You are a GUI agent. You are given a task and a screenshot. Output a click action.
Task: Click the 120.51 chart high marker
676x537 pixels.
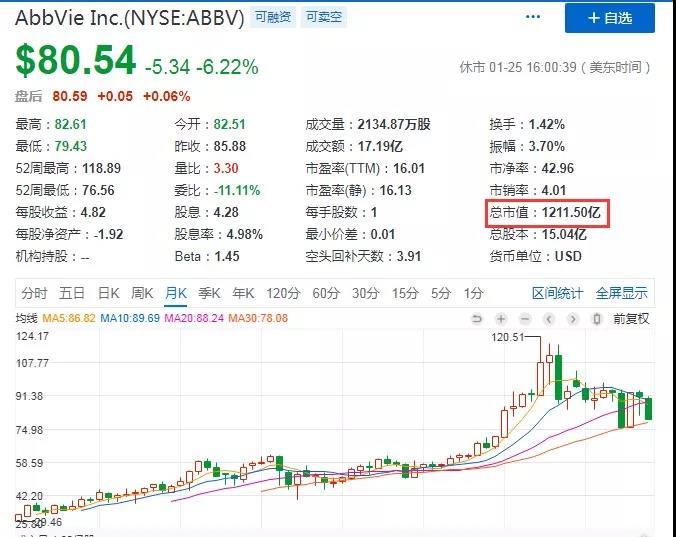(507, 337)
